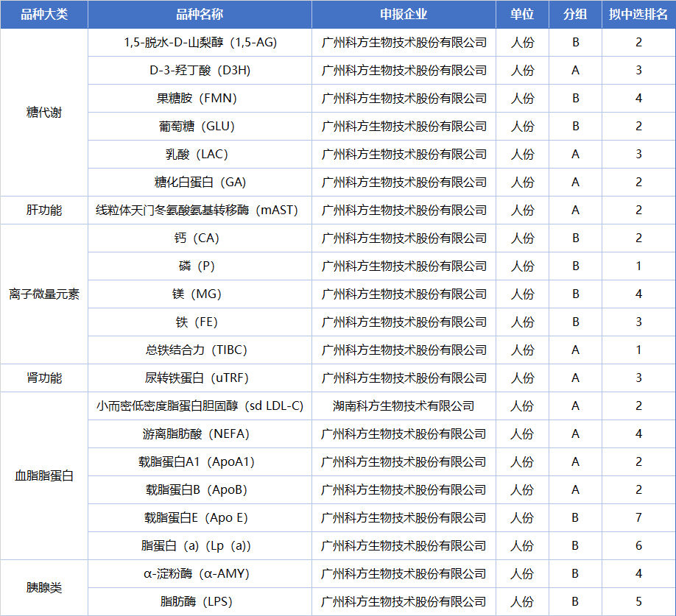Click the 磷 (P) cell
The height and width of the screenshot is (616, 676).
click(x=200, y=266)
